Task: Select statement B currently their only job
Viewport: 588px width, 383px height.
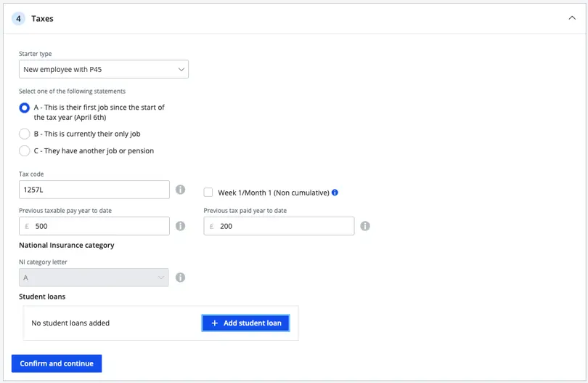Action: 25,134
